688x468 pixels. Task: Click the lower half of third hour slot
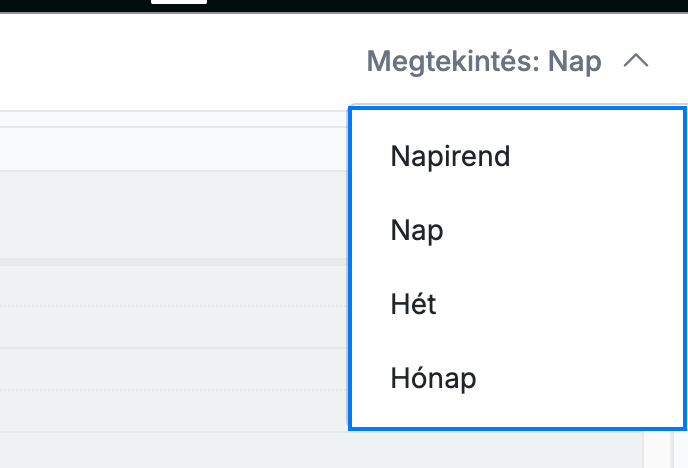tap(174, 411)
